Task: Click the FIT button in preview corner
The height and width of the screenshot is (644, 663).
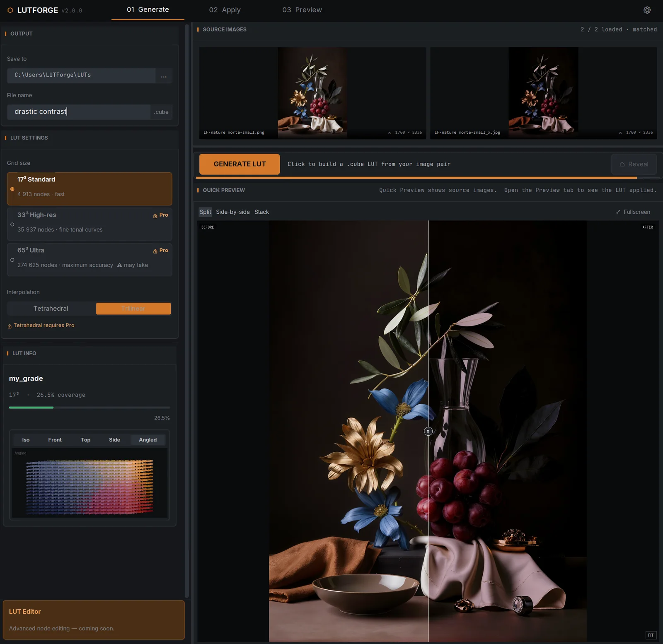Action: [x=651, y=635]
